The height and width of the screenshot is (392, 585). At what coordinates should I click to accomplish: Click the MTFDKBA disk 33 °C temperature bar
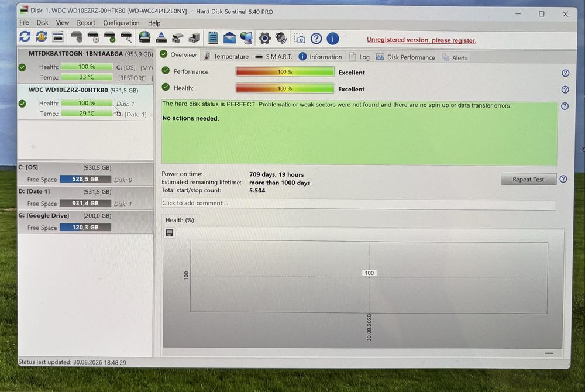tap(87, 77)
